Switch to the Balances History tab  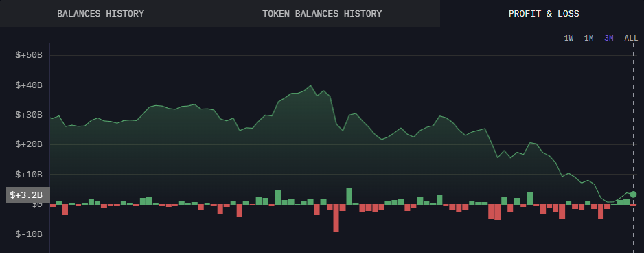click(x=101, y=14)
